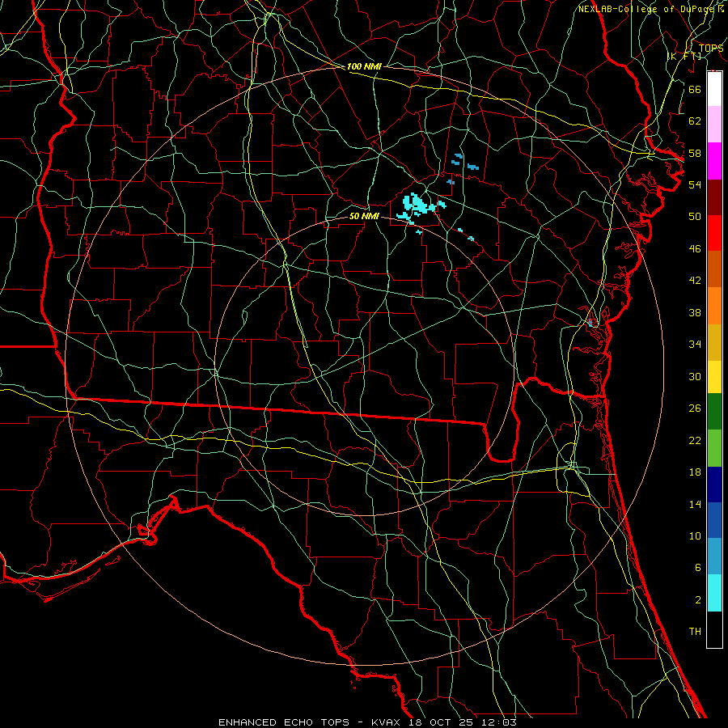This screenshot has height=728, width=728.
Task: Click the legend value "50"
Action: (x=695, y=217)
